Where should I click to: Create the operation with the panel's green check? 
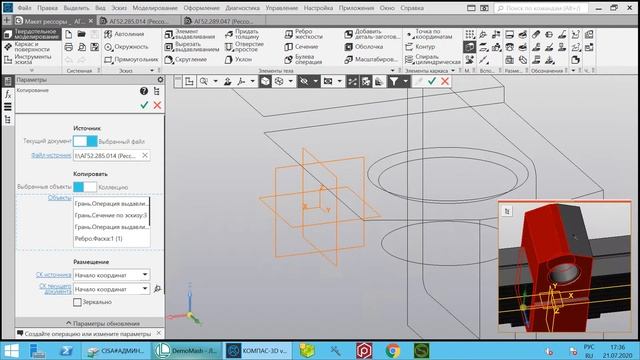tap(144, 105)
